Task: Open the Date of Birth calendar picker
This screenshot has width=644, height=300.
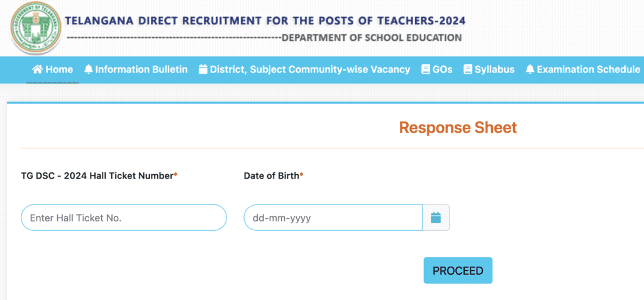Action: point(436,218)
